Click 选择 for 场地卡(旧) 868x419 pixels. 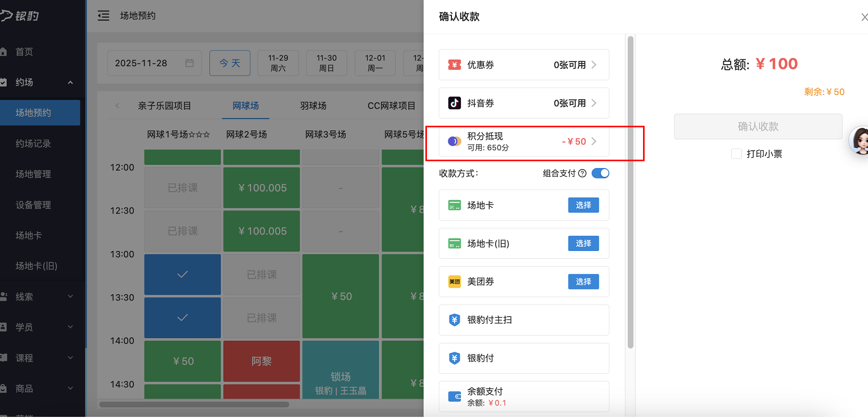(x=584, y=244)
